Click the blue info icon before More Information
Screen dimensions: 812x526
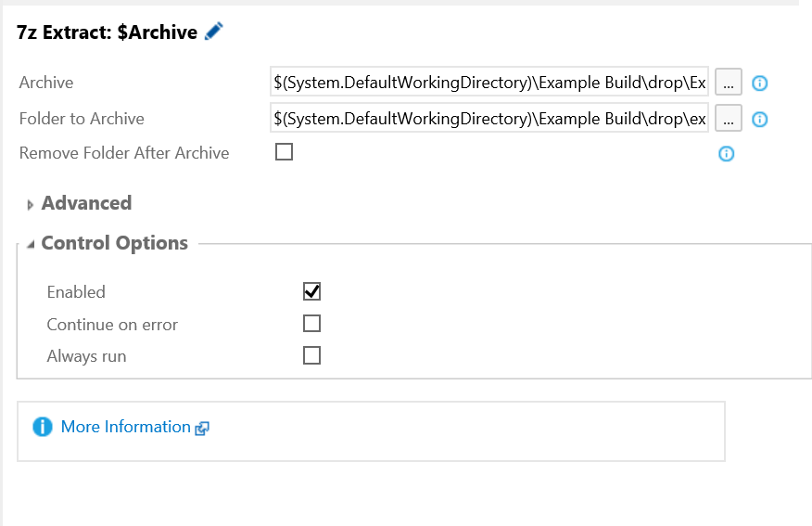pos(43,427)
